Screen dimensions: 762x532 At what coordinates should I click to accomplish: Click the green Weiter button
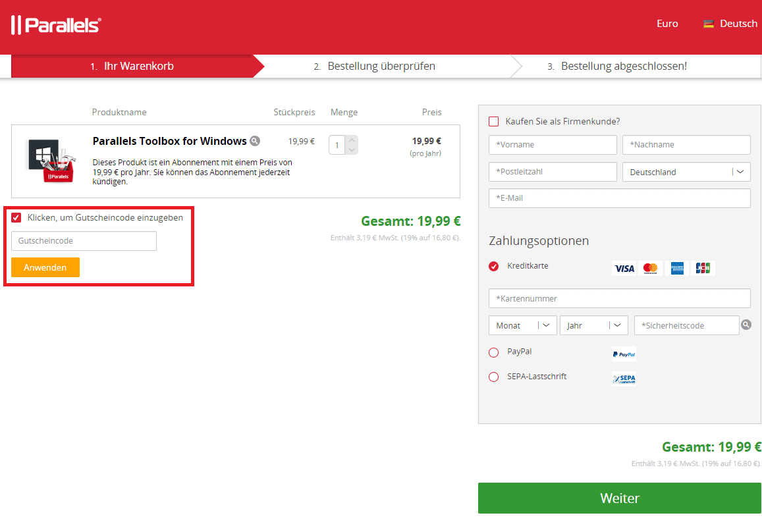620,498
